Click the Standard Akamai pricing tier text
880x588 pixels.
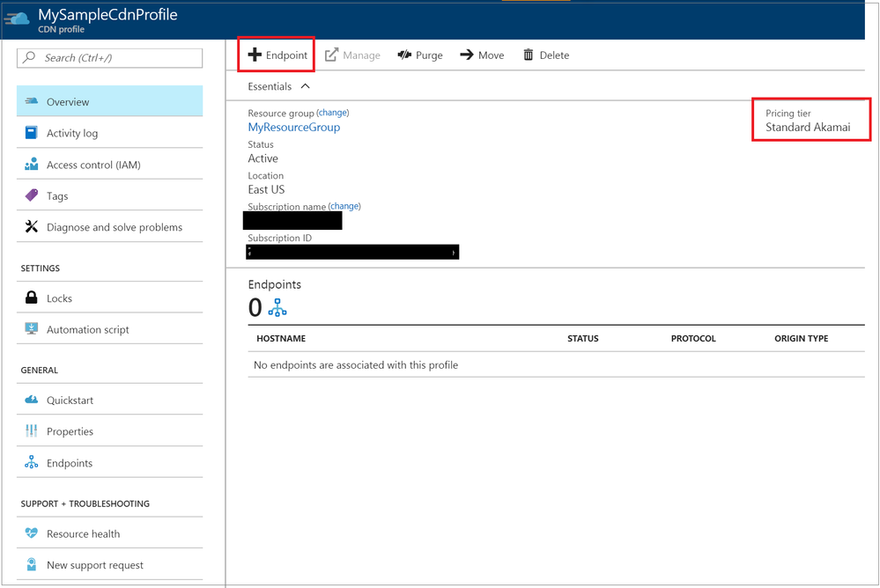tap(808, 128)
